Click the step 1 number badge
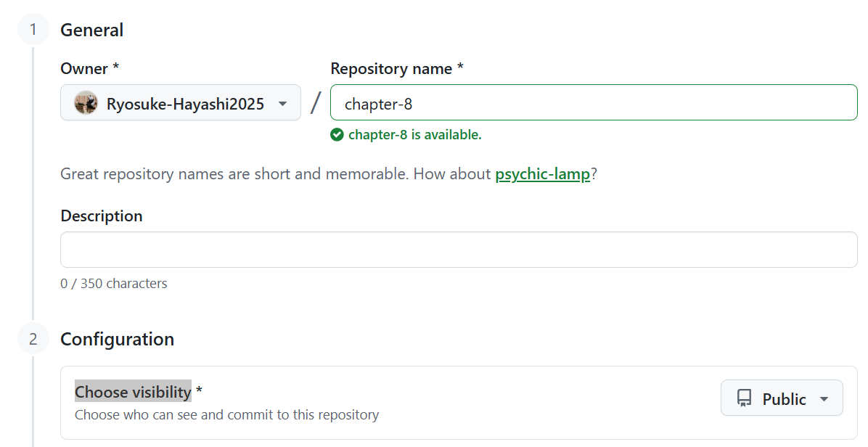Image resolution: width=868 pixels, height=447 pixels. 33,30
